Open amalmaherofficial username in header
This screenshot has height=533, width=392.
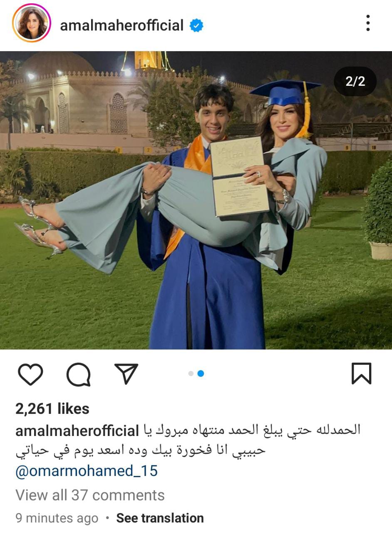tap(122, 25)
